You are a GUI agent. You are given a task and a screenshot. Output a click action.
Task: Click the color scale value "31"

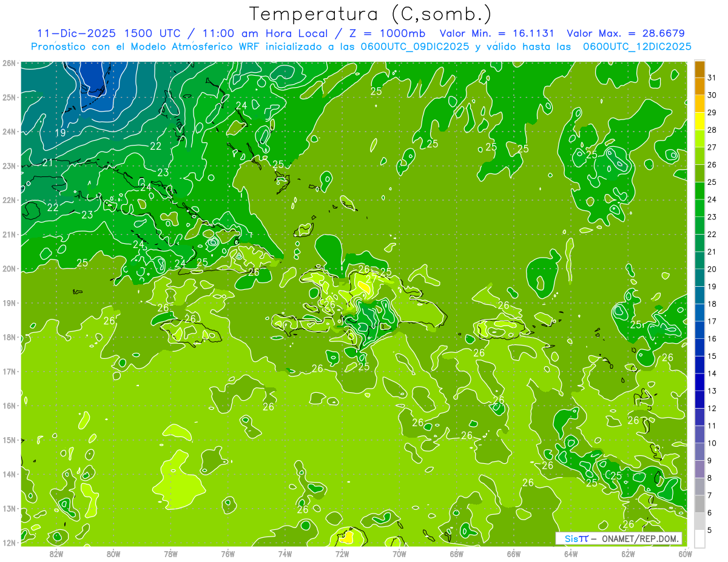coord(712,78)
